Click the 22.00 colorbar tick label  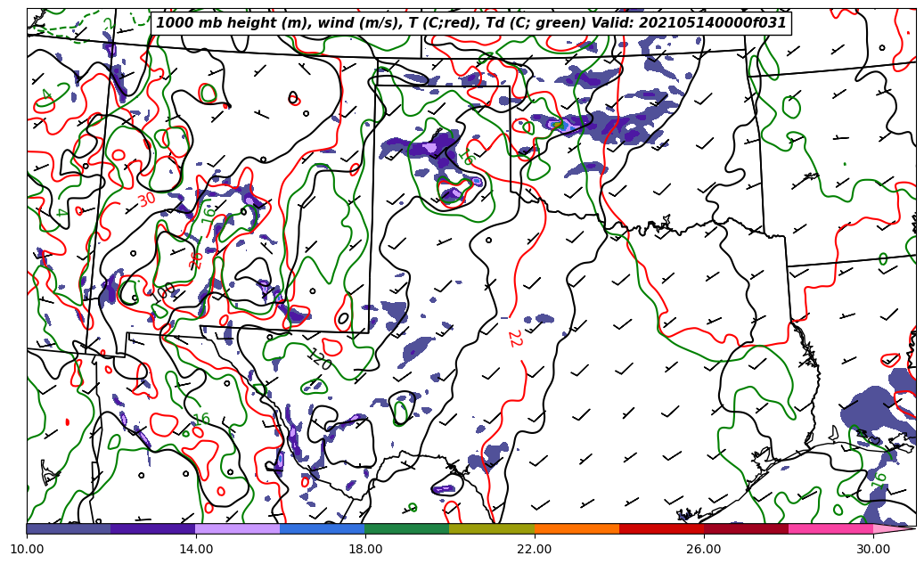point(535,549)
